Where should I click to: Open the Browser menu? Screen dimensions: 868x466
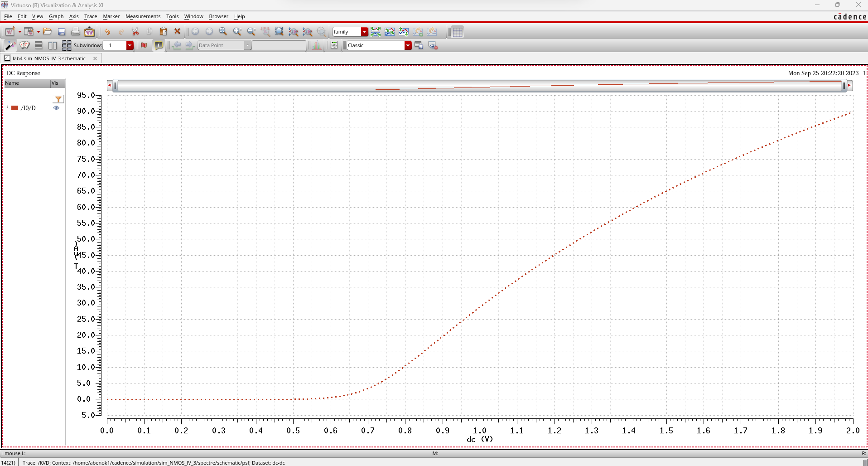pyautogui.click(x=218, y=16)
